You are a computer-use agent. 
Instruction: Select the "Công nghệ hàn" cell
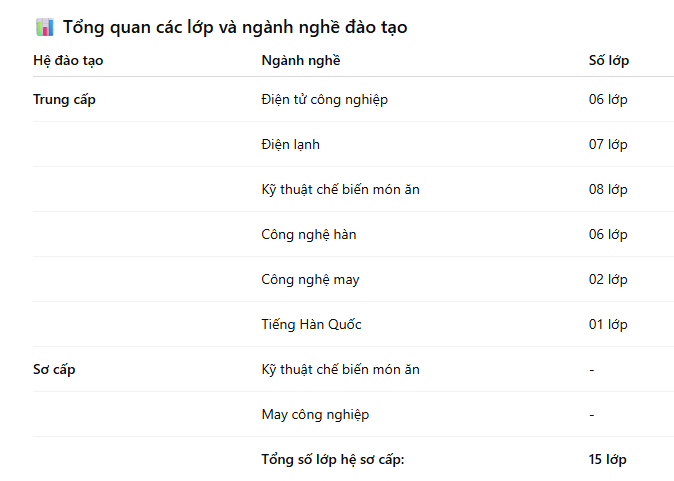pyautogui.click(x=308, y=235)
